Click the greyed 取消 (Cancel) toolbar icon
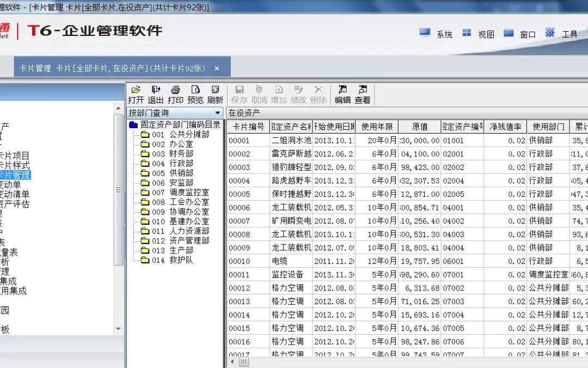Screen dimensions: 588x368 (x=259, y=95)
